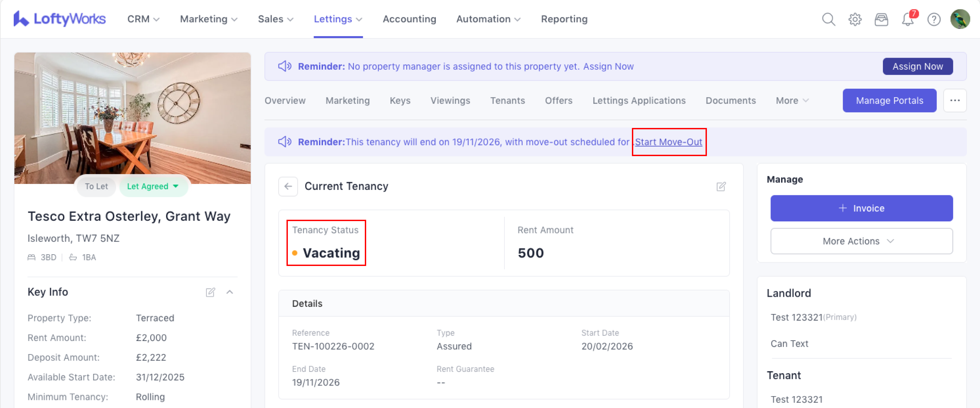The image size is (980, 408).
Task: Switch to the Documents tab
Action: point(730,100)
